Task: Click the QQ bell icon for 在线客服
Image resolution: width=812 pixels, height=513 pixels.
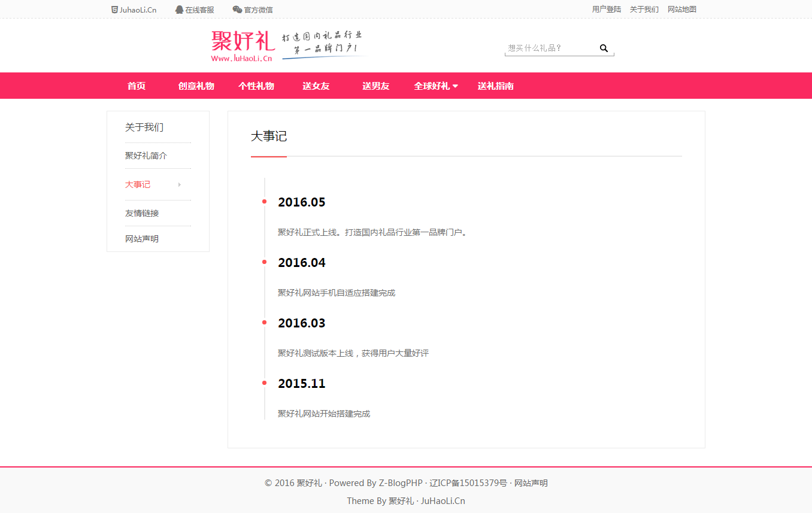Action: pos(178,9)
